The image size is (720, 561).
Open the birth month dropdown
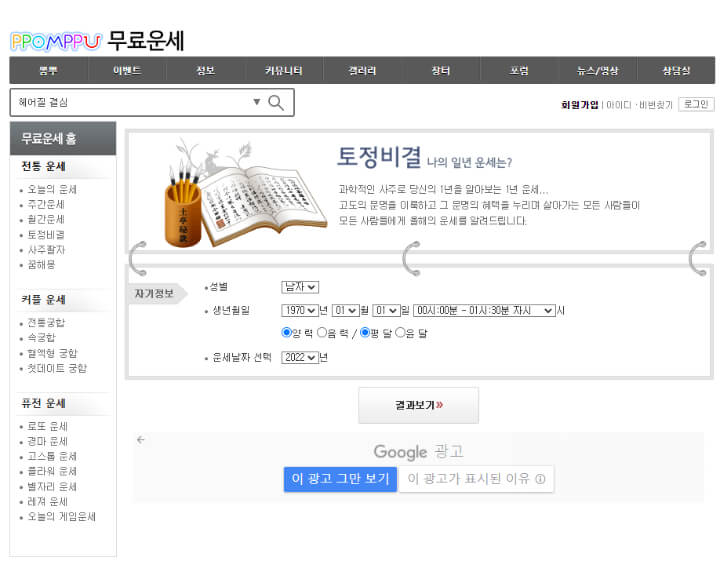tap(346, 310)
